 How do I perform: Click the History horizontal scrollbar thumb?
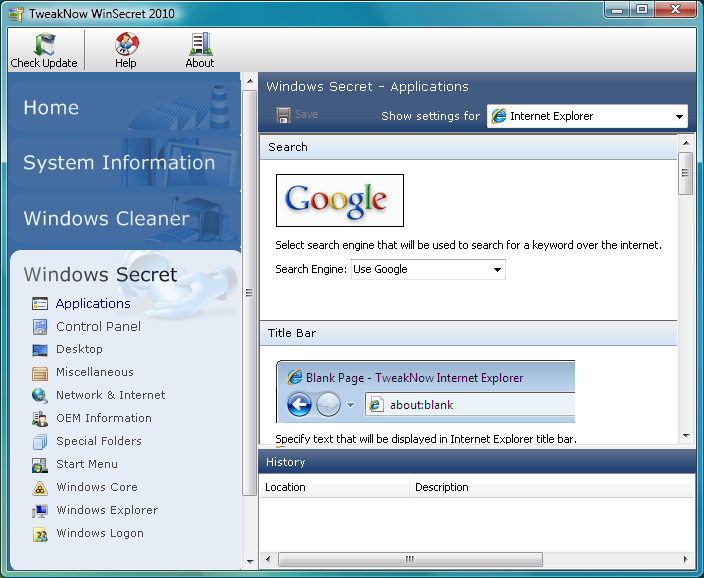pos(410,560)
